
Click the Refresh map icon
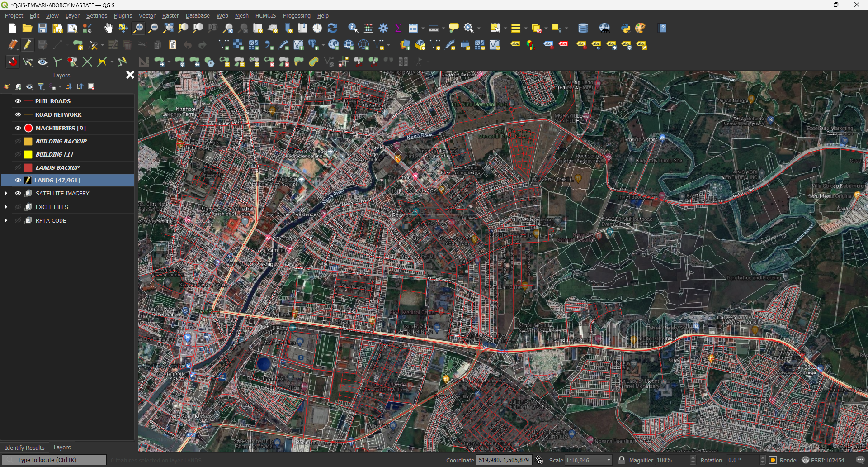[332, 28]
